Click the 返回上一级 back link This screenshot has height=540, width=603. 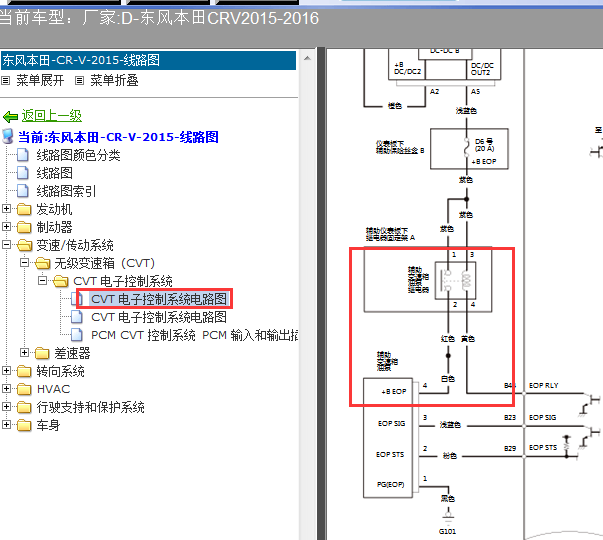[x=52, y=115]
